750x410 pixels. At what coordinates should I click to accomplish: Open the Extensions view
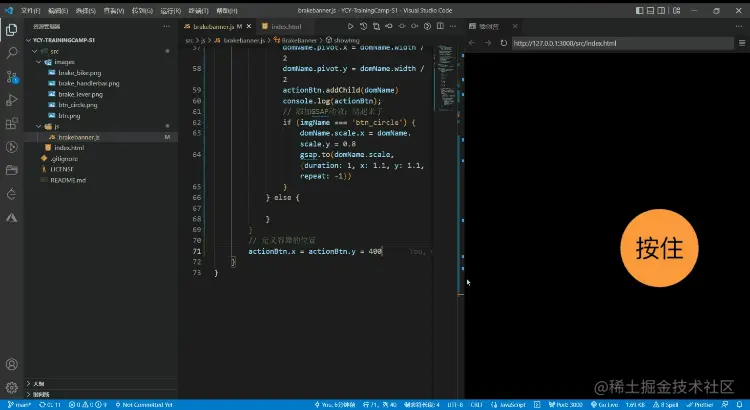point(11,123)
